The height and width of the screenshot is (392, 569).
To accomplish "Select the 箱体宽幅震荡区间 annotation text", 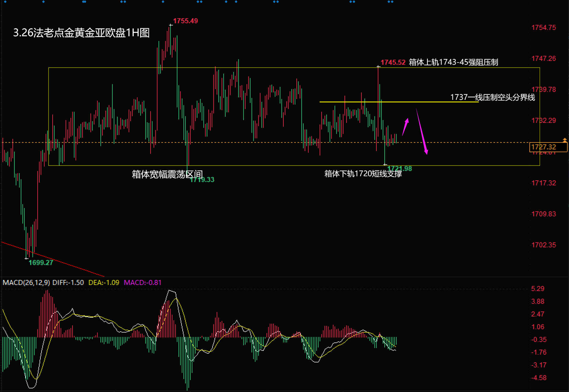I will 167,174.
